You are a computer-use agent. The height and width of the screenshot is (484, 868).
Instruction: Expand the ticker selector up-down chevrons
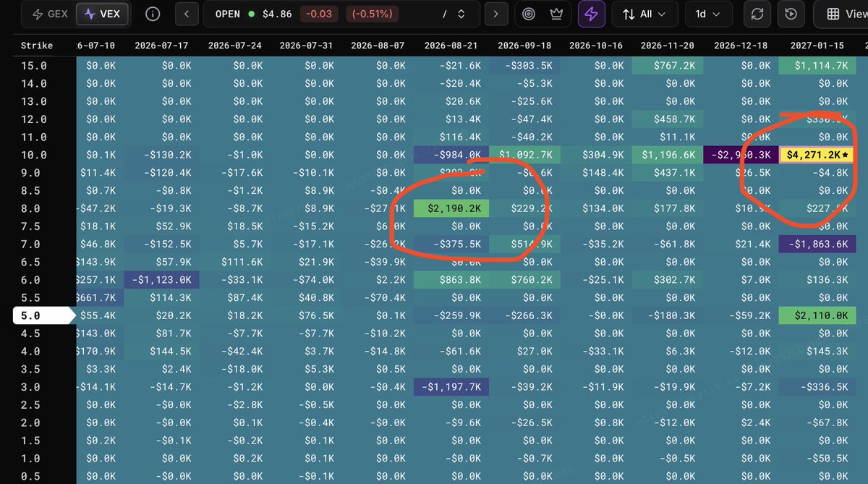pyautogui.click(x=461, y=14)
